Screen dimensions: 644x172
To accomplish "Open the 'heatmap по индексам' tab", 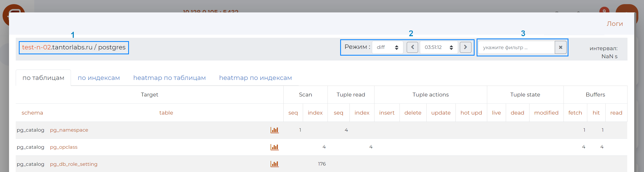I will 255,78.
